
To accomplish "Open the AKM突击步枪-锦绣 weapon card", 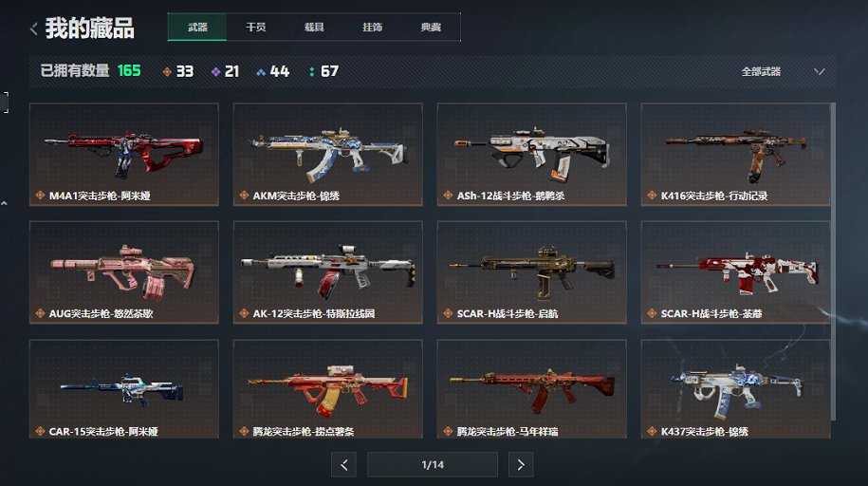I will pos(327,155).
